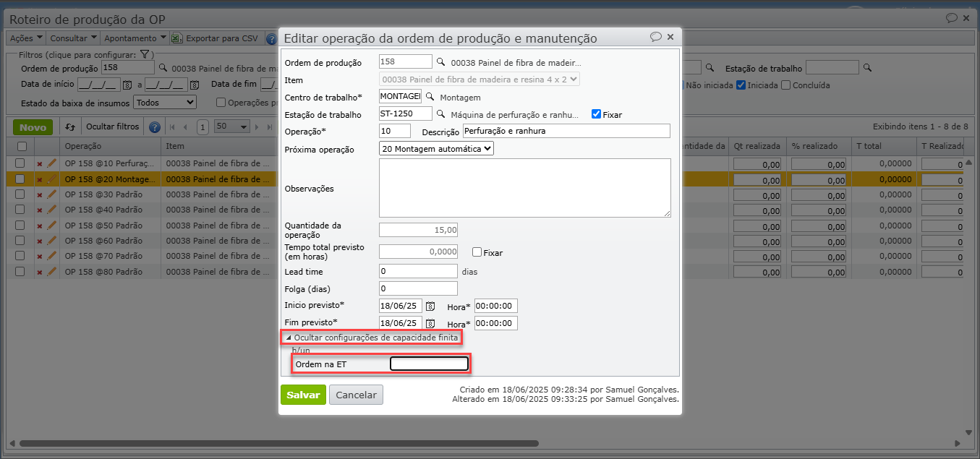Screen dimensions: 980x459
Task: Click the magnifier beside dialog Ordem de produção
Action: click(x=440, y=62)
